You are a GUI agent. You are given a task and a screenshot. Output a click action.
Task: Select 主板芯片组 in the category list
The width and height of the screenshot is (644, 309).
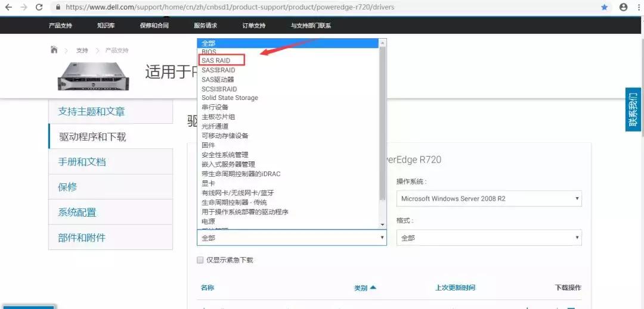tap(287, 117)
